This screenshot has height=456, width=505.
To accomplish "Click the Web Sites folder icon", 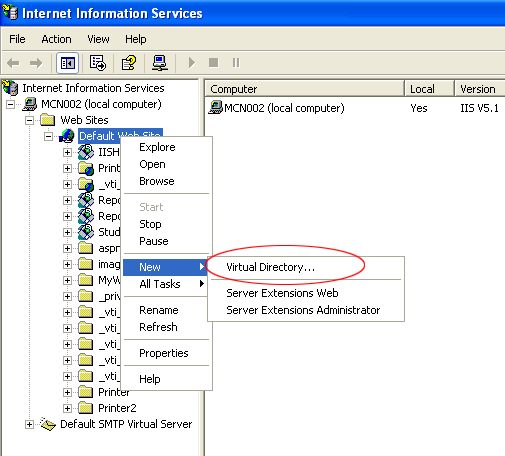I will coord(48,120).
